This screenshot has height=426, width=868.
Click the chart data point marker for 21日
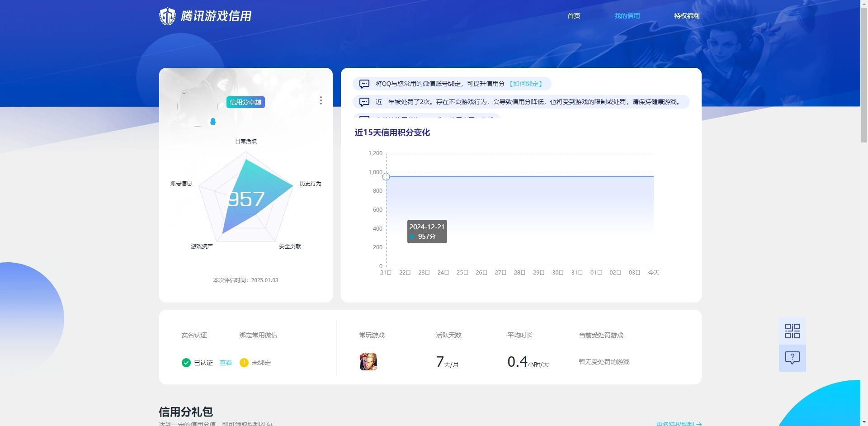[x=386, y=177]
